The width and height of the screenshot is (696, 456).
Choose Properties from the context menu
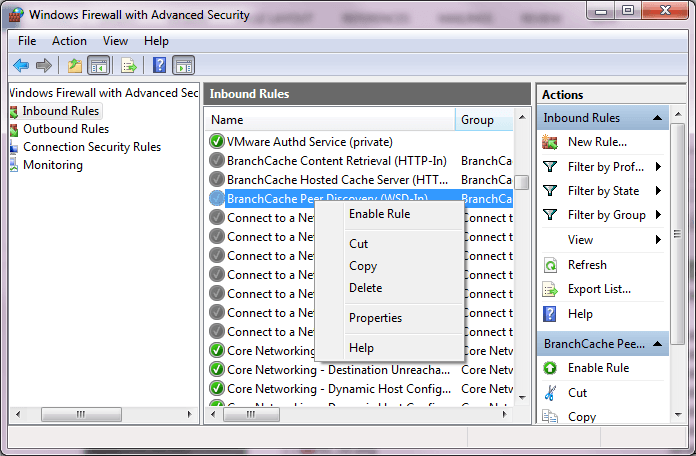(x=389, y=318)
